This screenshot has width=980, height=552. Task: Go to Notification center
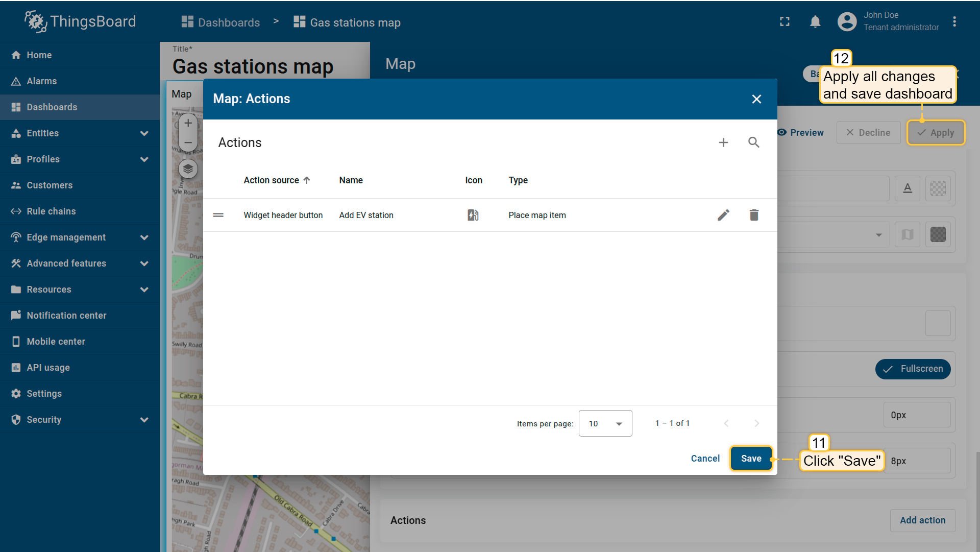tap(66, 316)
